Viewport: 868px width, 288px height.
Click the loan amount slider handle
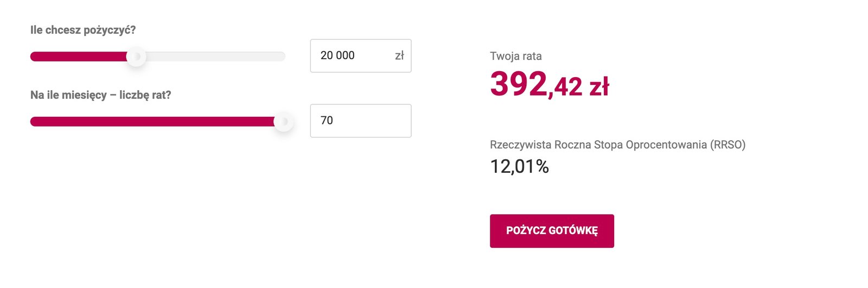tap(136, 57)
